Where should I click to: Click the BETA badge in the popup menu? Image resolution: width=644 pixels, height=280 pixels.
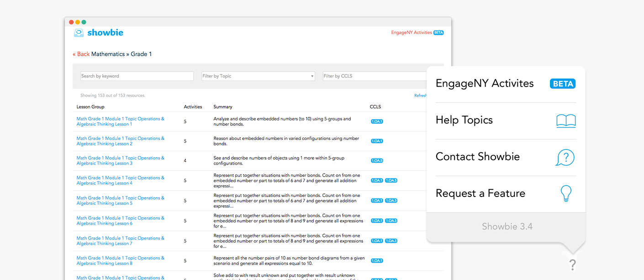[x=563, y=84]
